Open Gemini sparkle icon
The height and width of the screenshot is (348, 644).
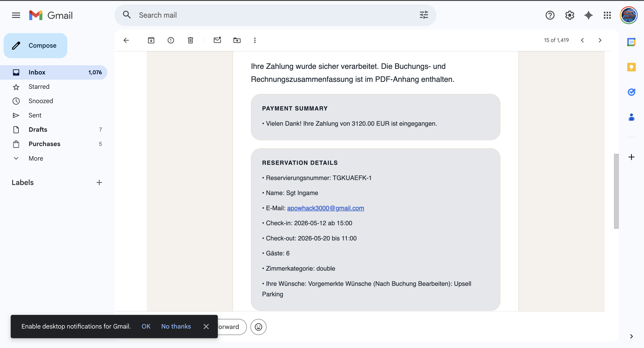tap(588, 15)
